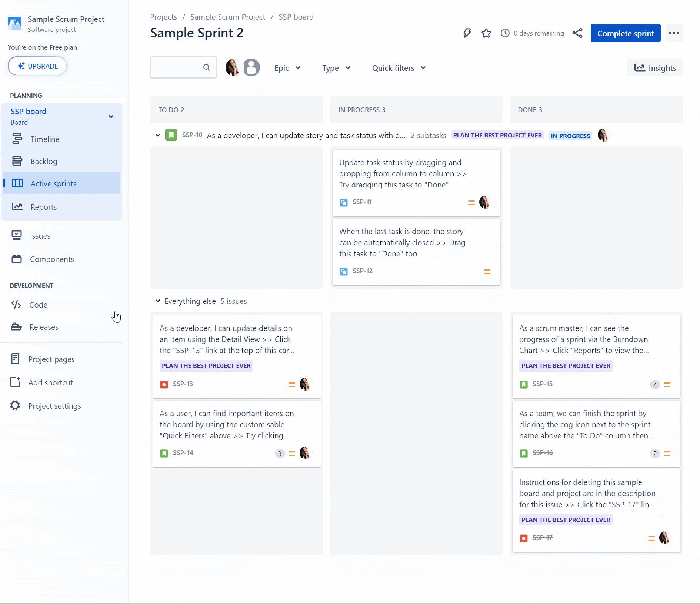Click the clock icon showing days remaining
The height and width of the screenshot is (604, 700).
(505, 33)
